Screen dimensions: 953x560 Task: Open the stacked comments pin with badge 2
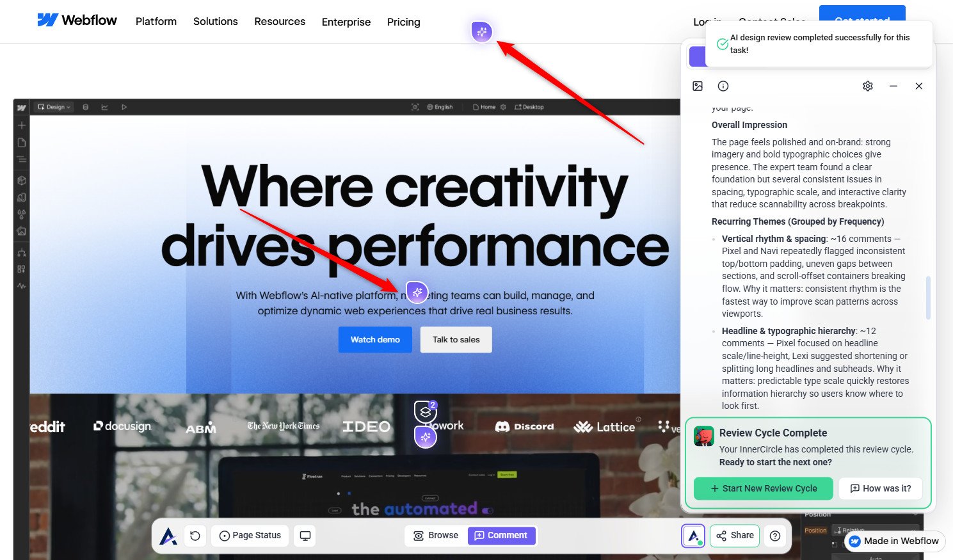[425, 412]
